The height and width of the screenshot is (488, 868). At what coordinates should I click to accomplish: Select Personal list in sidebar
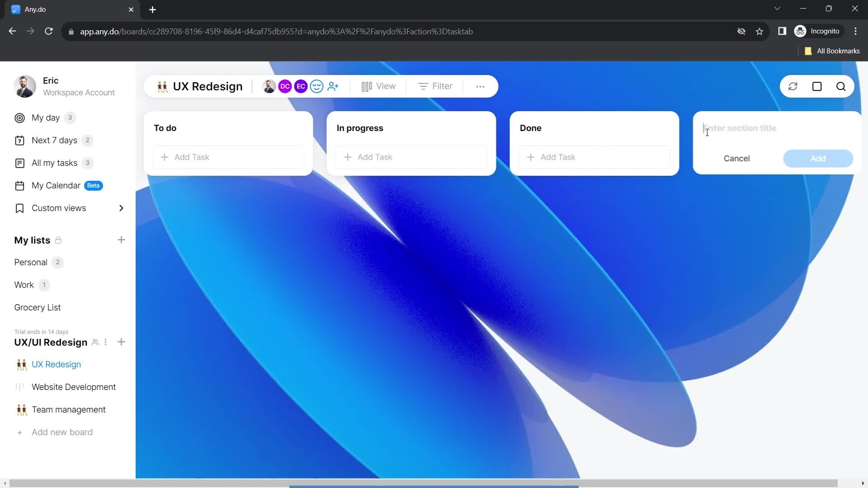tap(30, 262)
